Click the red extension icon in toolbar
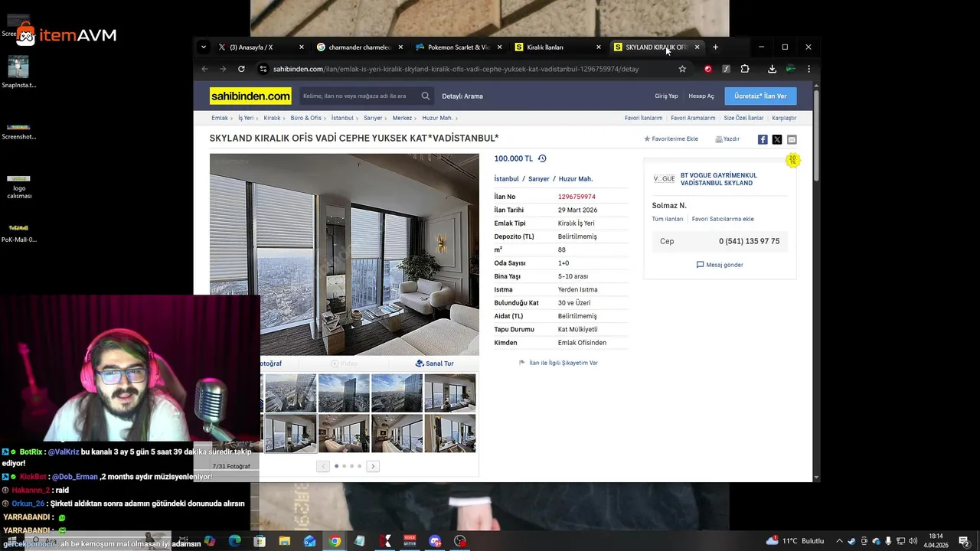Viewport: 980px width, 551px height. pyautogui.click(x=707, y=69)
